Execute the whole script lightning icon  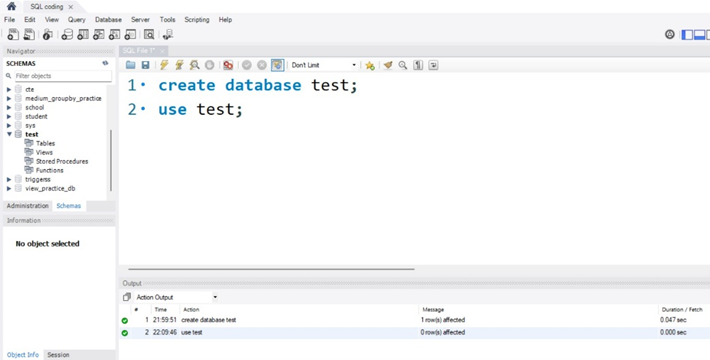164,65
